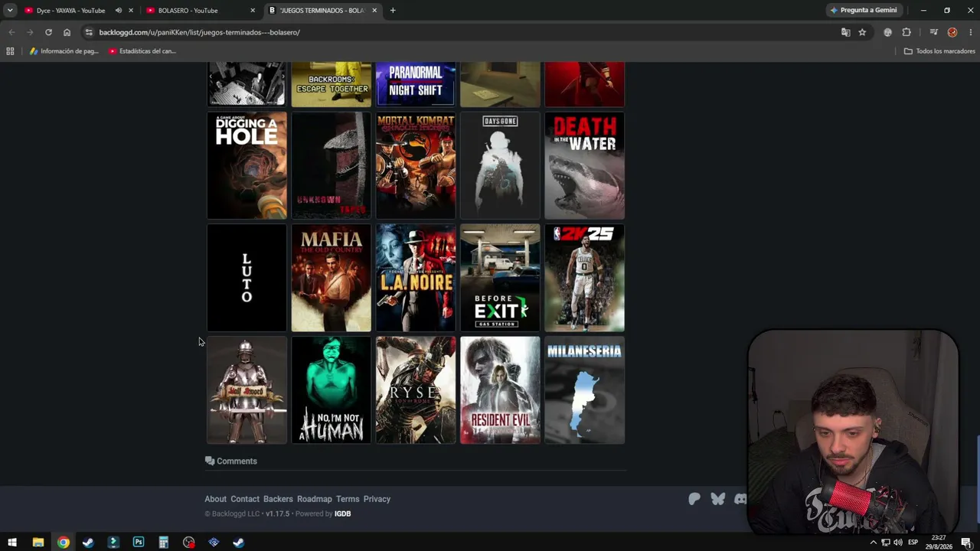The width and height of the screenshot is (980, 551).
Task: Click the Chrome icon in the taskbar
Action: 64,543
